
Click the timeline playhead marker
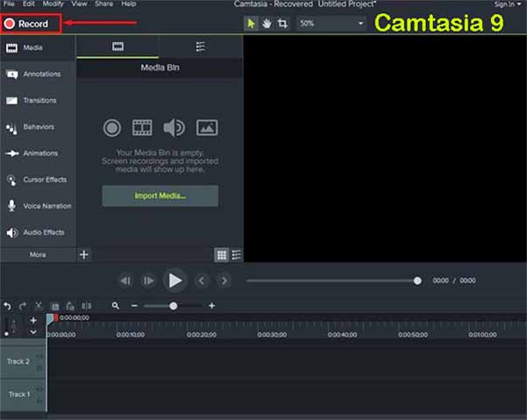pyautogui.click(x=52, y=318)
